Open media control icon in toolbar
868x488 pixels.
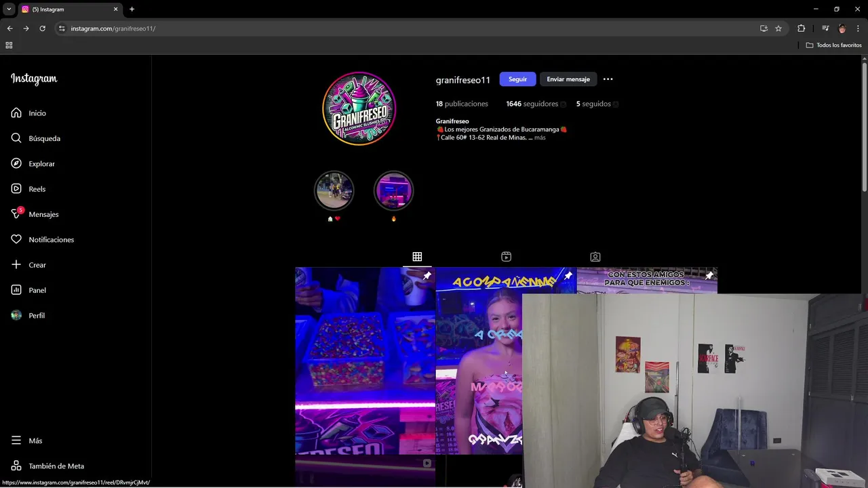825,28
